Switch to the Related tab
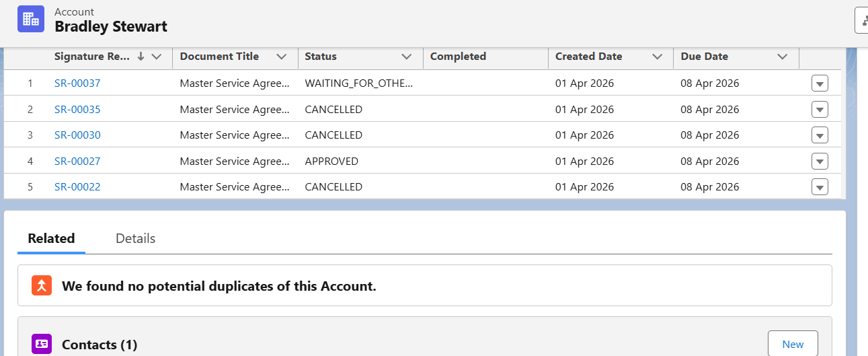 51,238
